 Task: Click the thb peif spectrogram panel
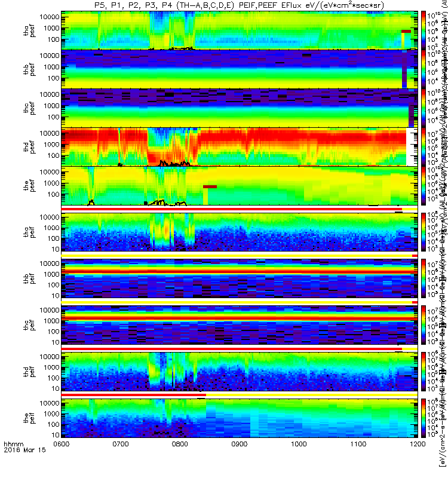pyautogui.click(x=240, y=278)
